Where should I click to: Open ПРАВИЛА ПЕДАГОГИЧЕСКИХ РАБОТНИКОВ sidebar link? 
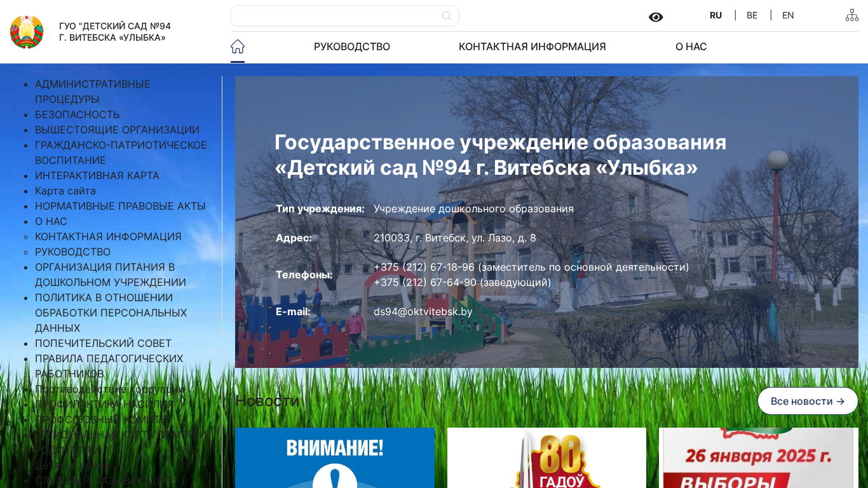coord(109,366)
